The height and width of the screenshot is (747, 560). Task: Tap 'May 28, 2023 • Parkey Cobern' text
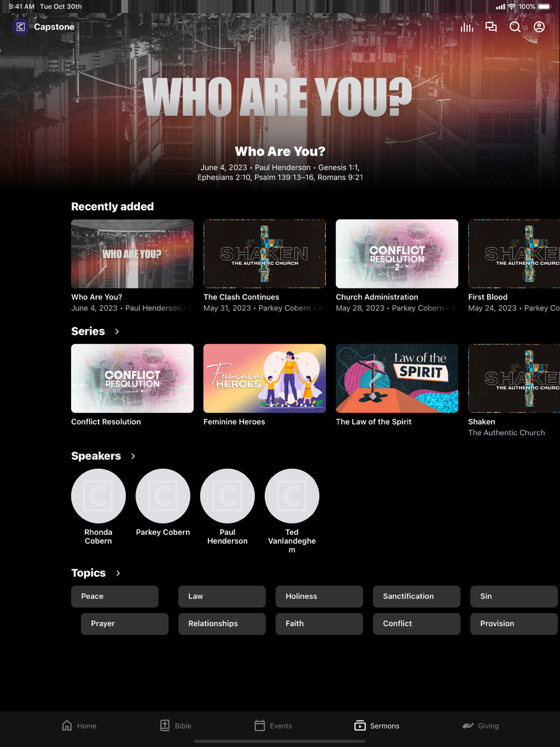click(x=390, y=309)
